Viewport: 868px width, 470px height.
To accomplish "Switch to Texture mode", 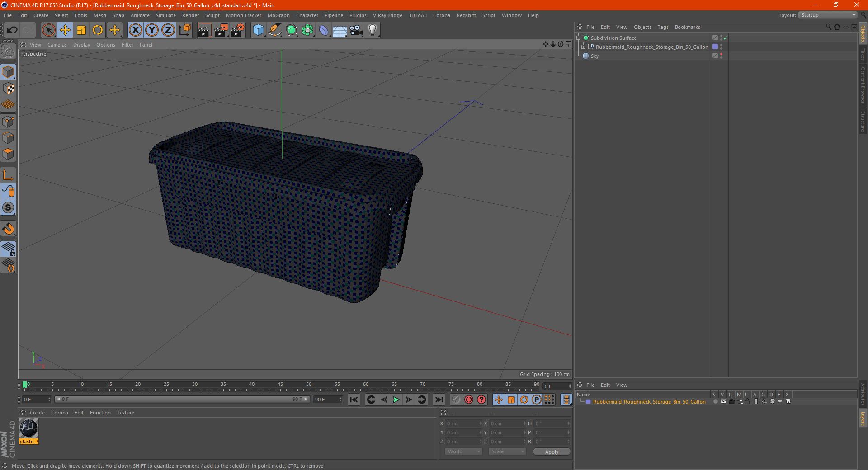I will pyautogui.click(x=8, y=89).
